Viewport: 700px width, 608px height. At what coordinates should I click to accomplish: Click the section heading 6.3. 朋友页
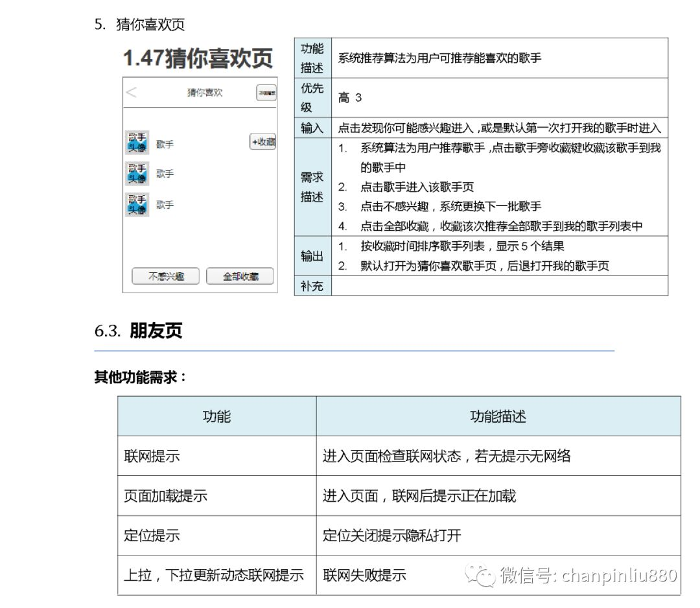click(x=139, y=331)
